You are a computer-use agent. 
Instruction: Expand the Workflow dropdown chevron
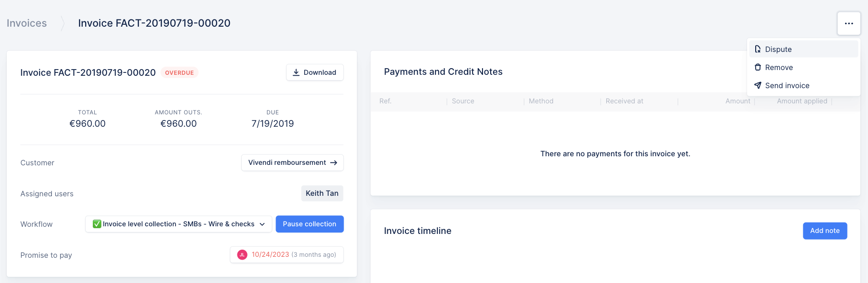[x=262, y=224]
